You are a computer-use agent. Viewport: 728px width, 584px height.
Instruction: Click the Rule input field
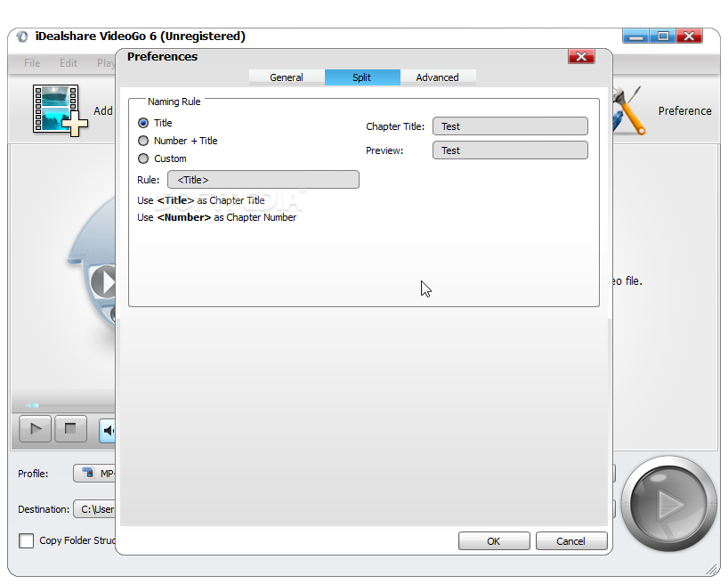[x=263, y=179]
